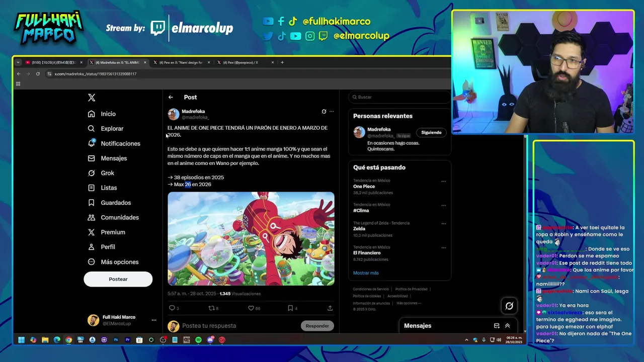This screenshot has height=362, width=644.
Task: Toggle Siguiendo for Madrefoka
Action: click(x=431, y=133)
